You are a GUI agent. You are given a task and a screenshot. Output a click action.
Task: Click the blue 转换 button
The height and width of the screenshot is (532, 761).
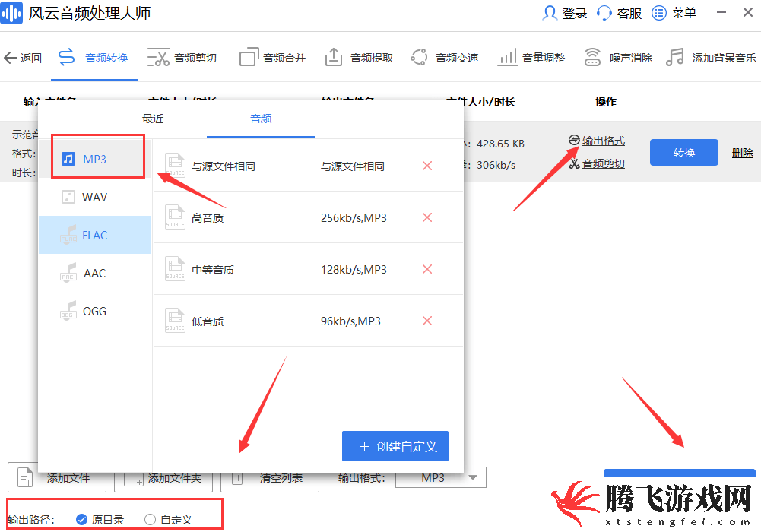click(683, 153)
